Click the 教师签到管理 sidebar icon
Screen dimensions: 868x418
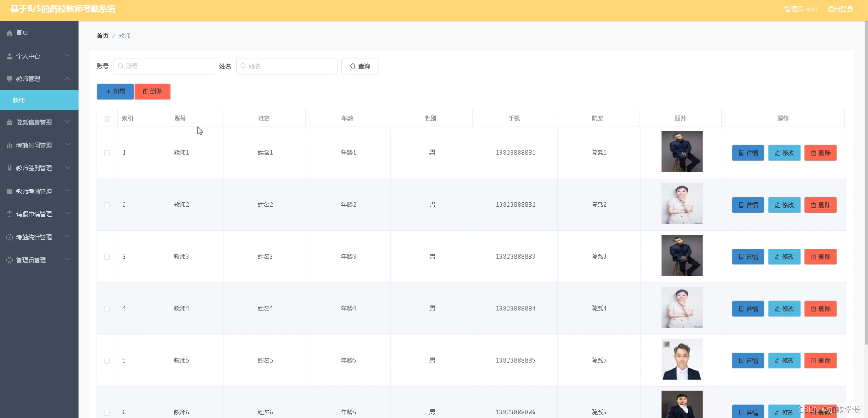(9, 168)
